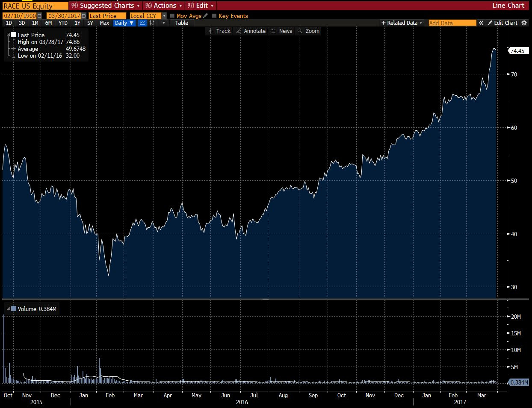This screenshot has width=532, height=408.
Task: Open the News overlay tool
Action: (x=282, y=31)
